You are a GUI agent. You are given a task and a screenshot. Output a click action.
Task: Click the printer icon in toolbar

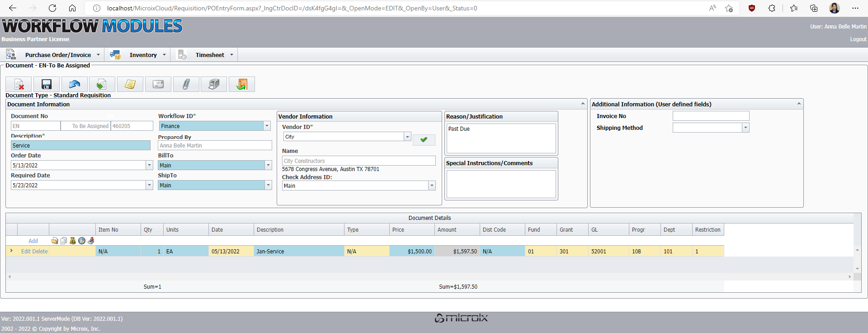click(214, 84)
